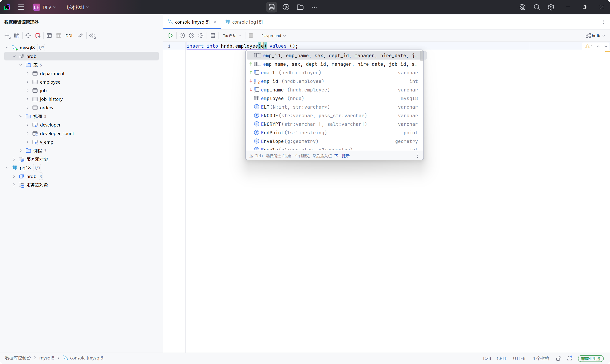
Task: Open the query history clock icon
Action: pos(182,35)
